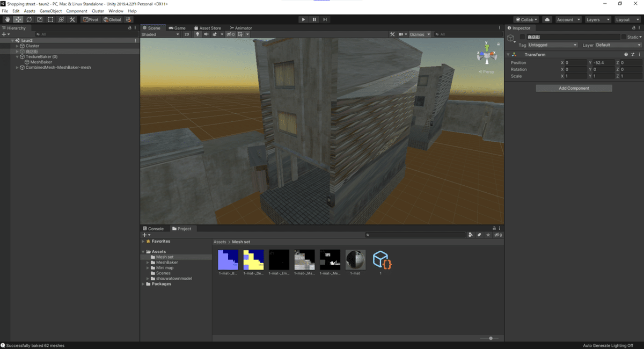Open the Collab button
Viewport: 644px width, 349px height.
[526, 19]
